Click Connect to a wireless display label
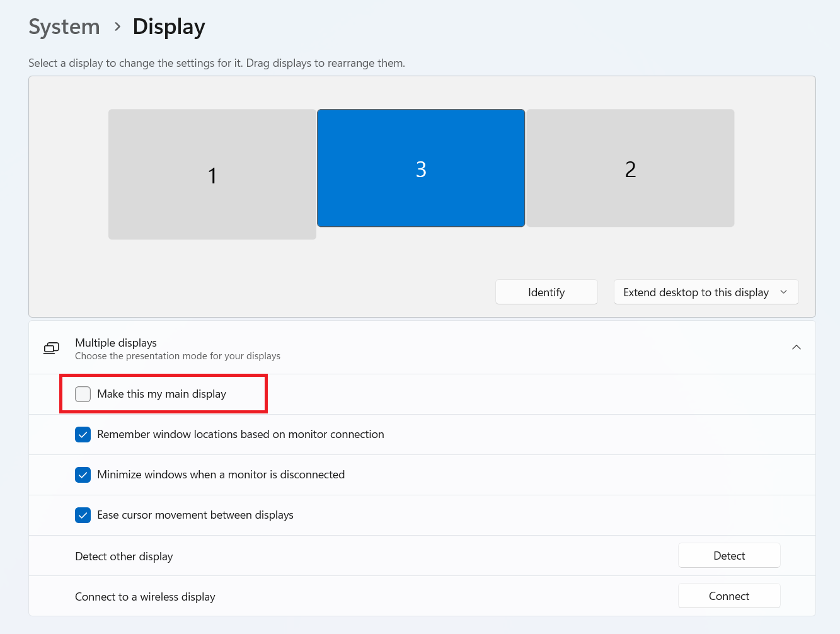This screenshot has width=840, height=634. [x=145, y=597]
